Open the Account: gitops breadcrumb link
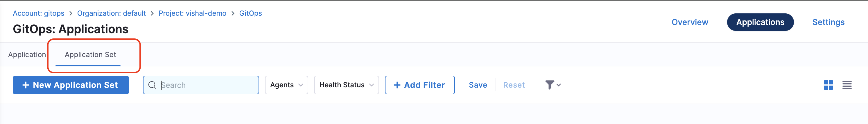868x124 pixels. pos(38,13)
